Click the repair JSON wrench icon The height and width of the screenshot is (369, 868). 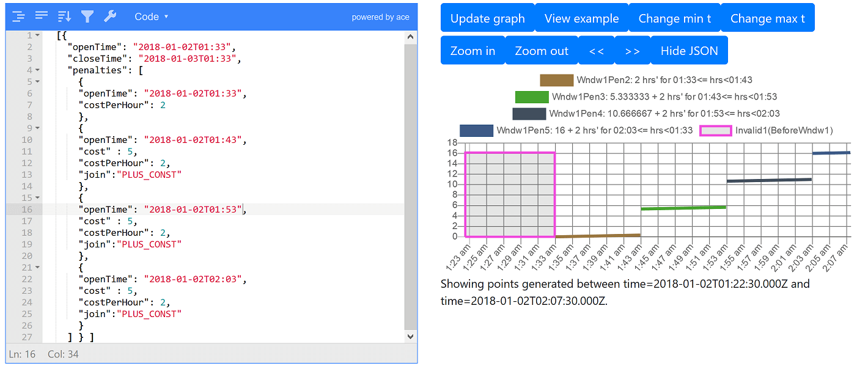pos(110,16)
